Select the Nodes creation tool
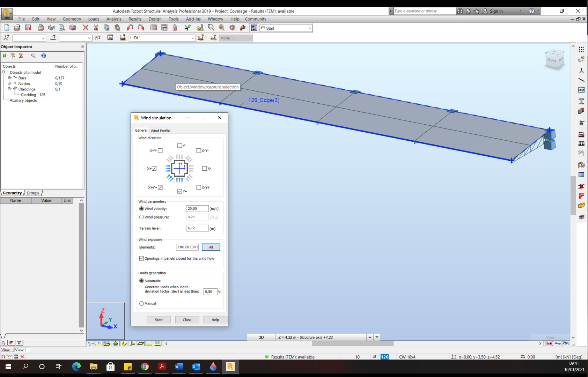Viewport: 588px width, 377px height. (582, 71)
